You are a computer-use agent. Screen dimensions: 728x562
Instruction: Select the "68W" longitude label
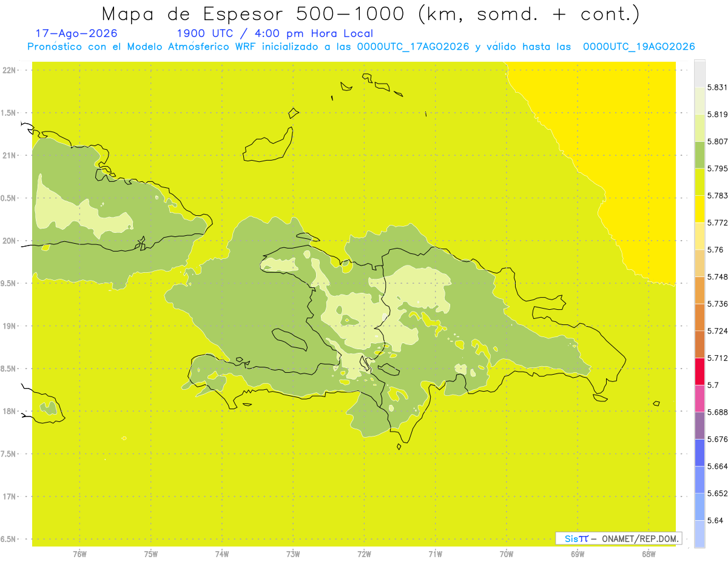[649, 554]
